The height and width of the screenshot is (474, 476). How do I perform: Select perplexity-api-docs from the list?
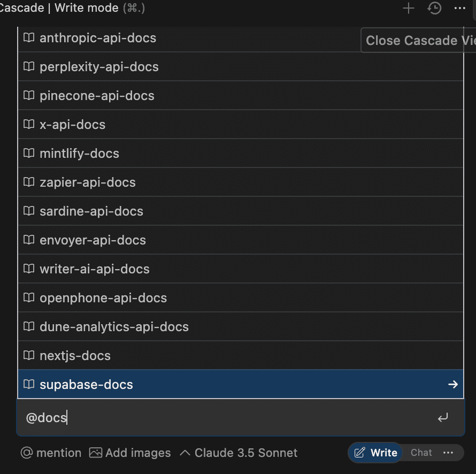(x=99, y=67)
